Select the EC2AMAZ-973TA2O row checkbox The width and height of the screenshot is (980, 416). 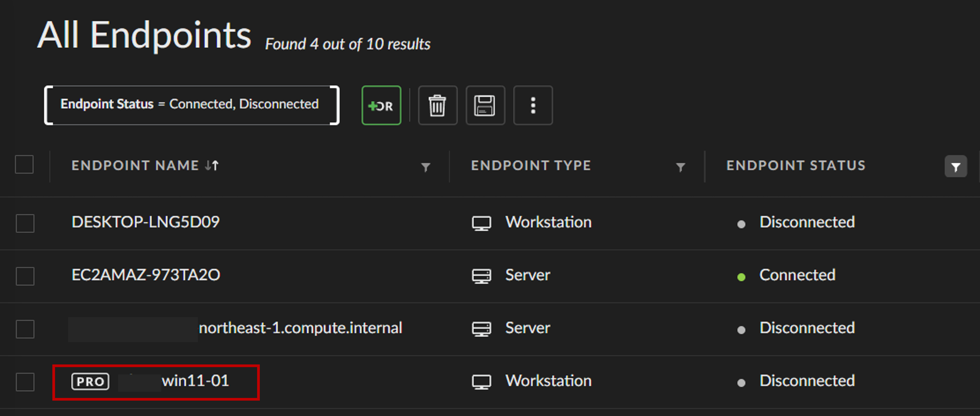(25, 276)
